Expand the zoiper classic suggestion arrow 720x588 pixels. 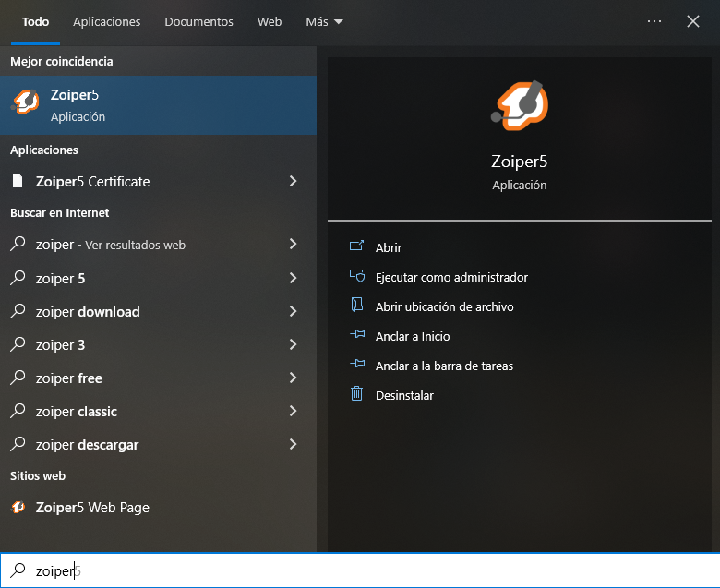coord(293,412)
